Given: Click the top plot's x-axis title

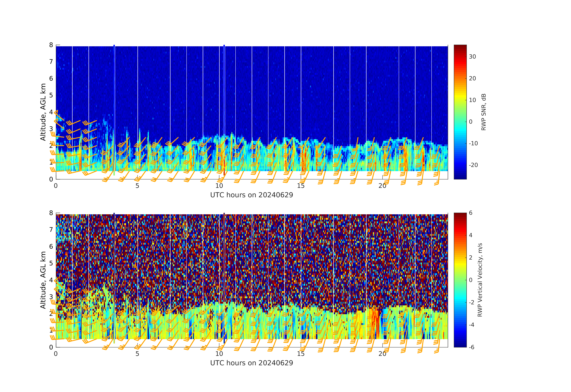Looking at the screenshot, I should (x=252, y=195).
